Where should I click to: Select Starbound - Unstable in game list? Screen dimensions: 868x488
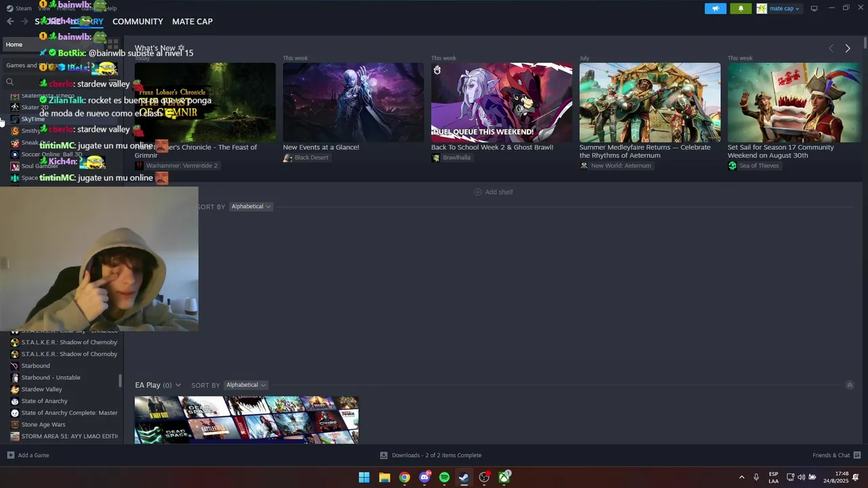pyautogui.click(x=51, y=378)
